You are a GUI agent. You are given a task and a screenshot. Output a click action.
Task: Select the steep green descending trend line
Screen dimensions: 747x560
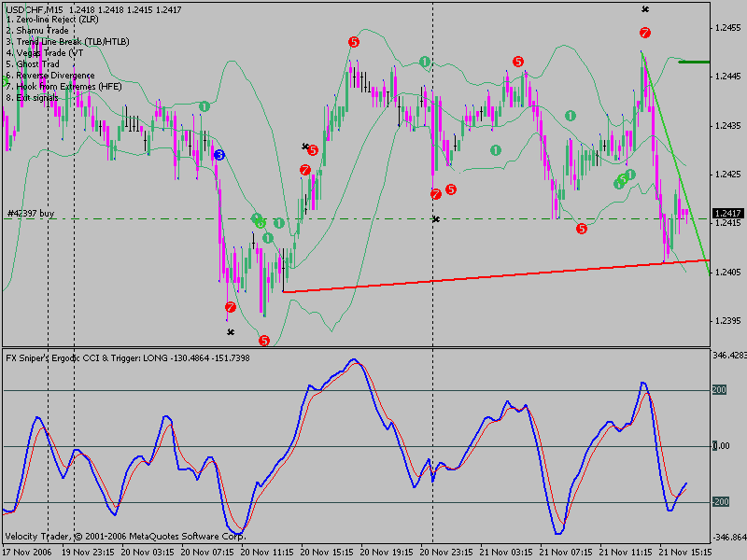pyautogui.click(x=676, y=162)
